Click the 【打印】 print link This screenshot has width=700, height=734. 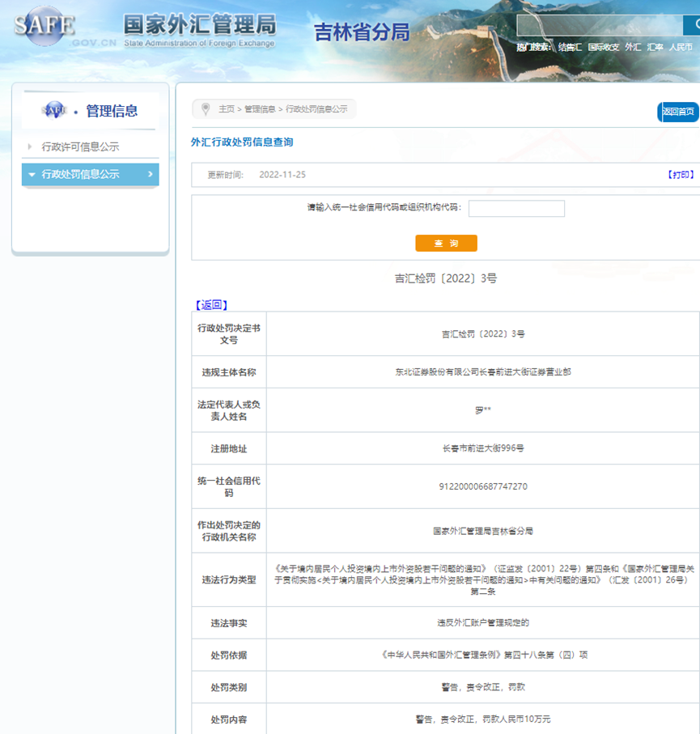681,175
